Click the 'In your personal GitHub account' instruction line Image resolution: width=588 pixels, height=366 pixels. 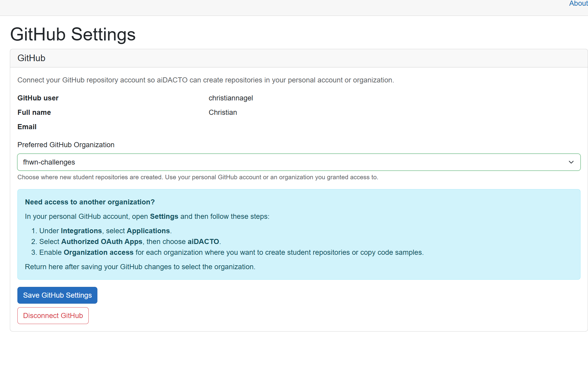(x=147, y=216)
